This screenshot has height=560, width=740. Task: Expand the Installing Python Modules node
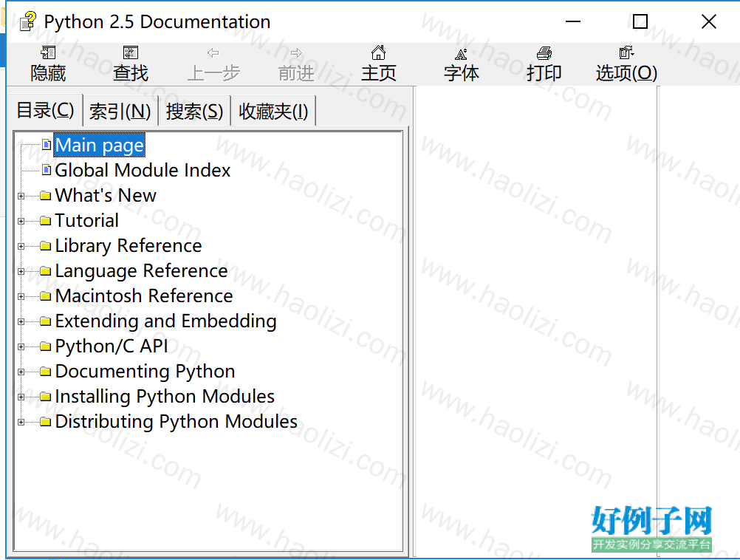21,397
